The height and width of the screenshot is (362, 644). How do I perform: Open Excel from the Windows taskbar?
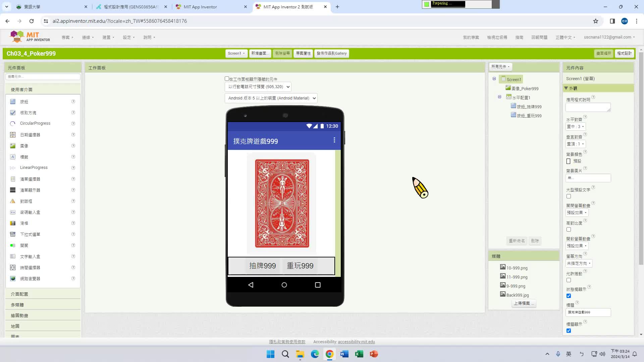click(x=359, y=354)
